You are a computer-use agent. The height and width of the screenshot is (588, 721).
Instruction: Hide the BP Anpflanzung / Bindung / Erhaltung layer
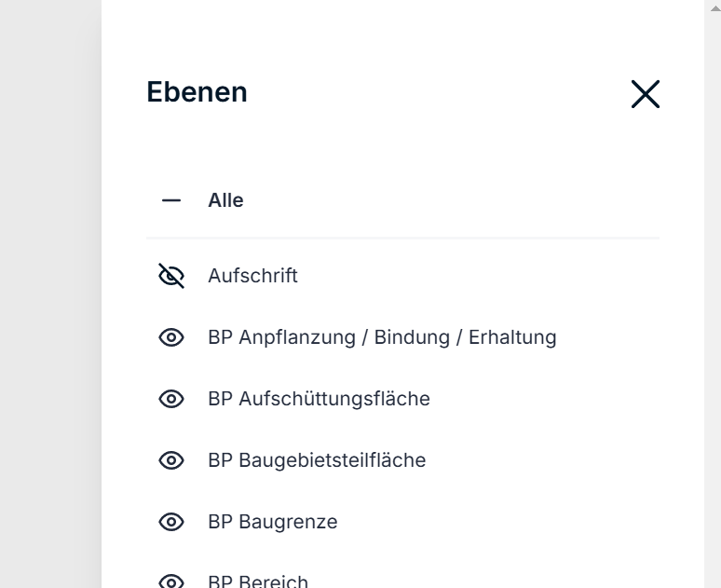point(171,337)
